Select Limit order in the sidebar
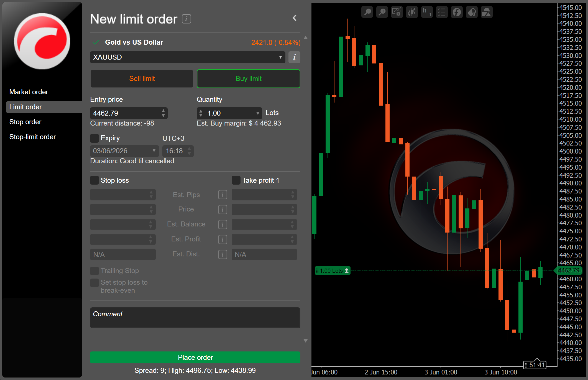Image resolution: width=588 pixels, height=380 pixels. pyautogui.click(x=44, y=107)
